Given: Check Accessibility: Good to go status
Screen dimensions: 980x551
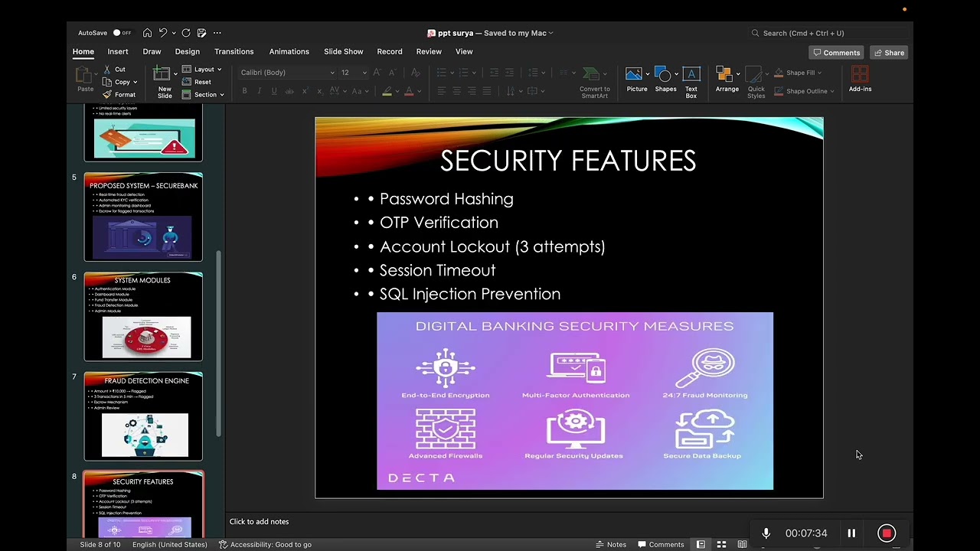Looking at the screenshot, I should pos(265,545).
